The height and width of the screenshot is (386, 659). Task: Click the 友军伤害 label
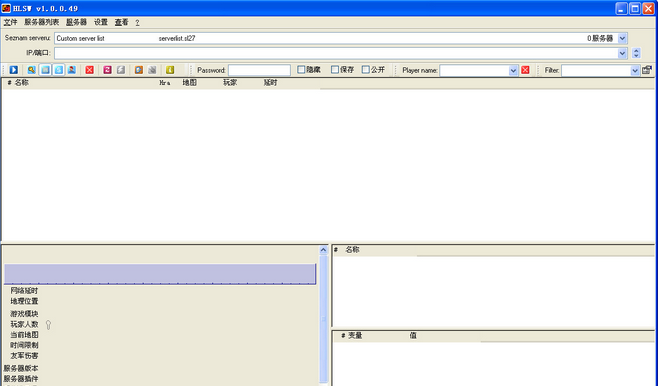[x=24, y=356]
